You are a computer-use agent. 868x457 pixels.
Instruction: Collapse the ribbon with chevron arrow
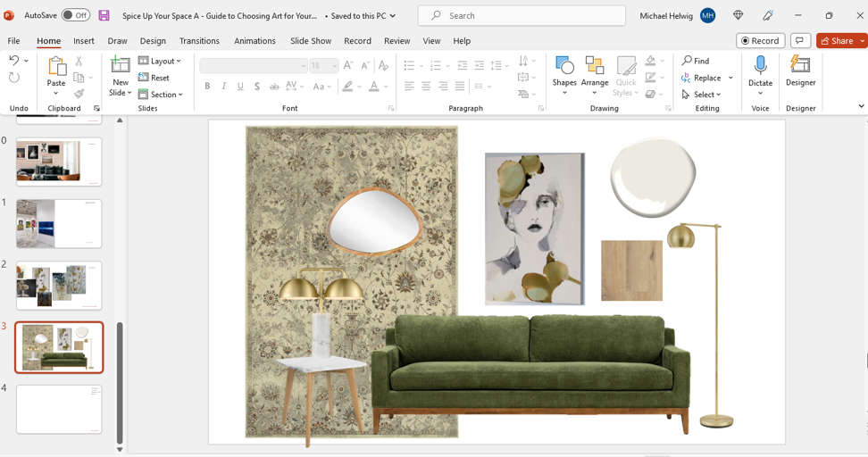(x=861, y=106)
